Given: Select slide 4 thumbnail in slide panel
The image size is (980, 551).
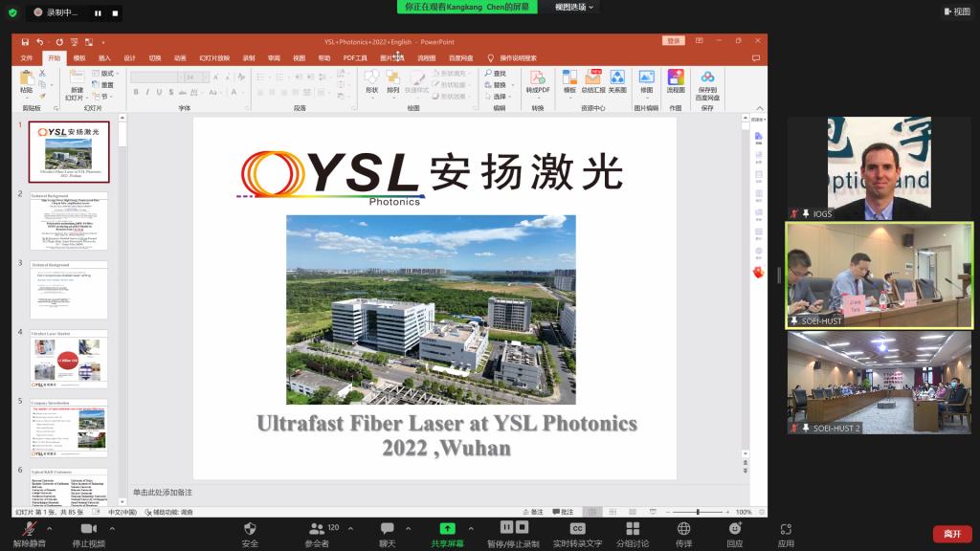Looking at the screenshot, I should (x=69, y=359).
